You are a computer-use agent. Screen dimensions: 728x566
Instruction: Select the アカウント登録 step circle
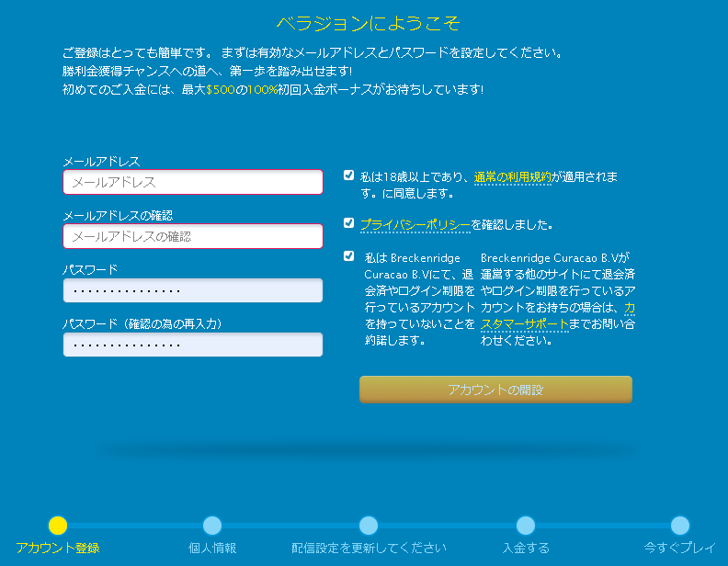pos(58,526)
